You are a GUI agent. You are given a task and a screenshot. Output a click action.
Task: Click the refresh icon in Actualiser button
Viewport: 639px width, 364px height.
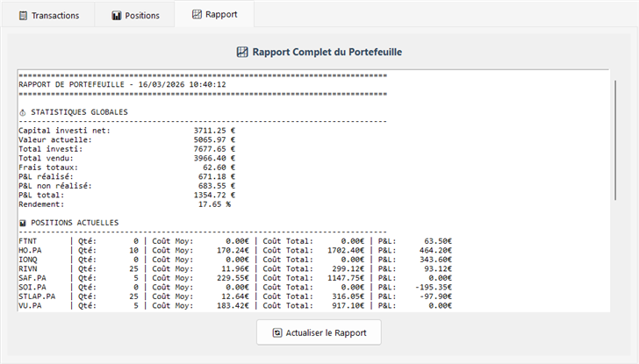(x=277, y=333)
